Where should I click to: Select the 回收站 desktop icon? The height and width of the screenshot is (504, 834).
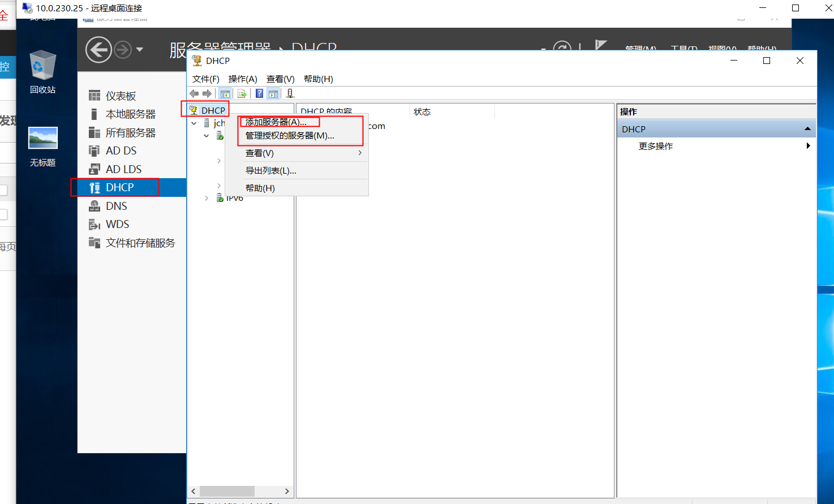coord(43,72)
